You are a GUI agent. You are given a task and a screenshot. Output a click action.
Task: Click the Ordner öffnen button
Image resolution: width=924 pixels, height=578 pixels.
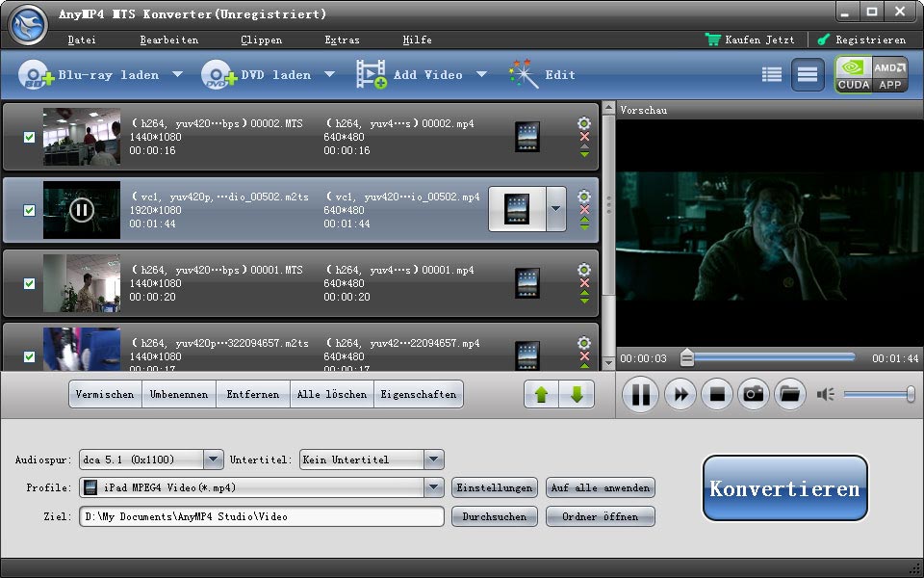click(x=601, y=516)
